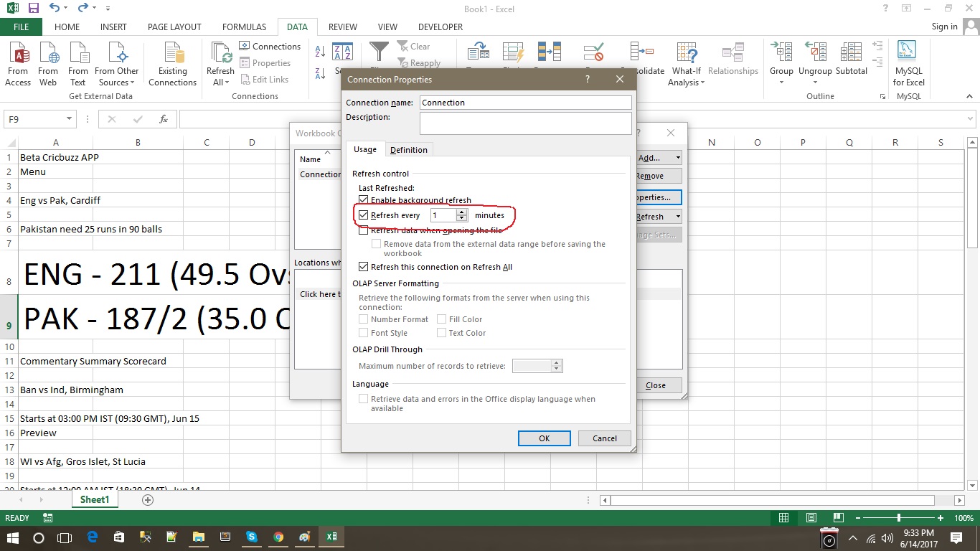Confirm Connection Properties with OK
The width and height of the screenshot is (980, 551).
tap(545, 438)
